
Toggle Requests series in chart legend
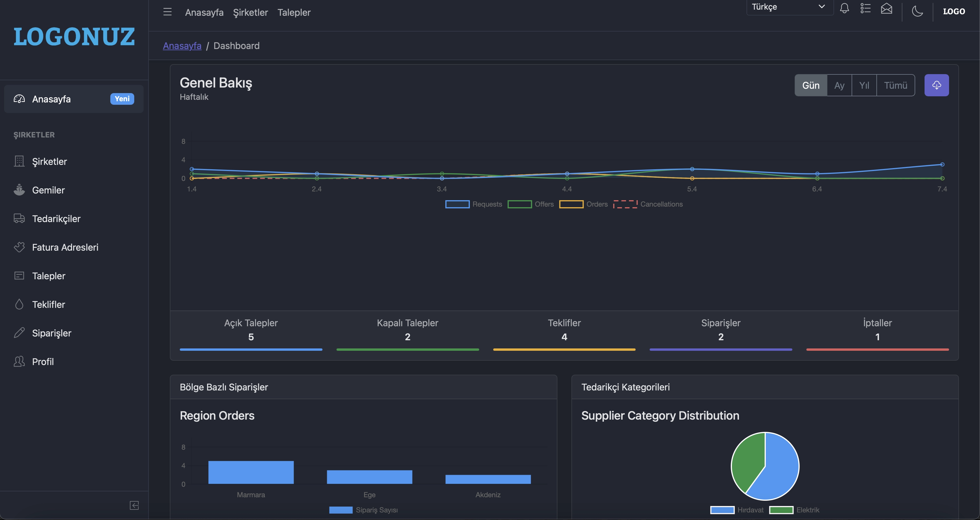[473, 204]
